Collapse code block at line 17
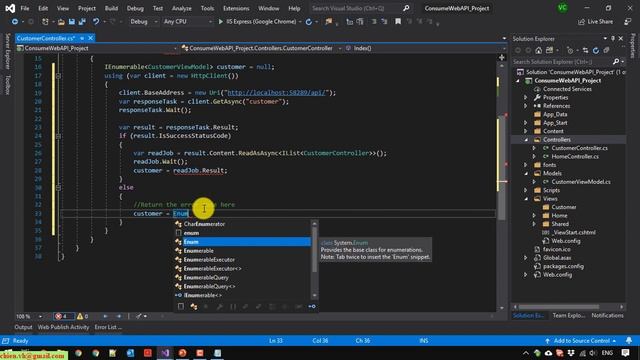This screenshot has width=640, height=360. [x=58, y=76]
